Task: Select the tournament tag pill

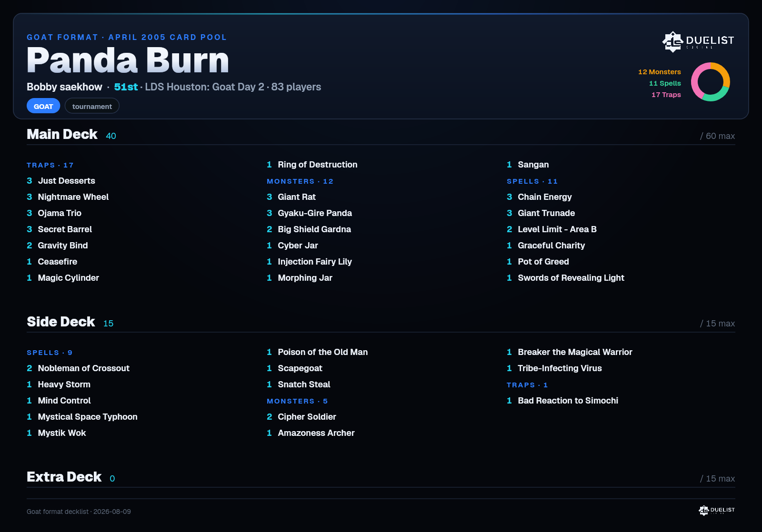Action: click(92, 106)
